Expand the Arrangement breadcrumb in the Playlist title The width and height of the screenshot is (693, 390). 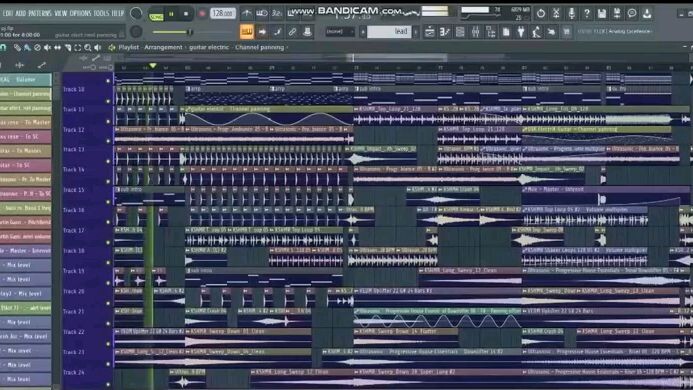tap(163, 47)
